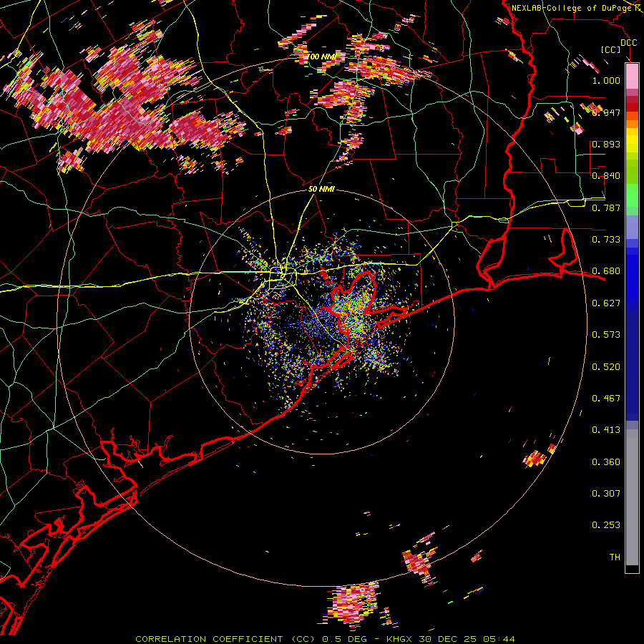Select the 0.413 scale value
644x644 pixels.
pyautogui.click(x=606, y=430)
